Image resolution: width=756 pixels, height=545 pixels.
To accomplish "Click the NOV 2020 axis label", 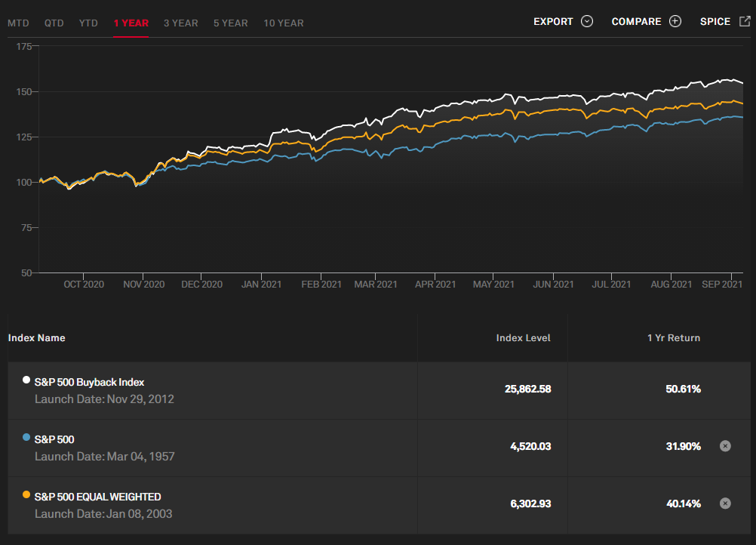I will (x=143, y=285).
